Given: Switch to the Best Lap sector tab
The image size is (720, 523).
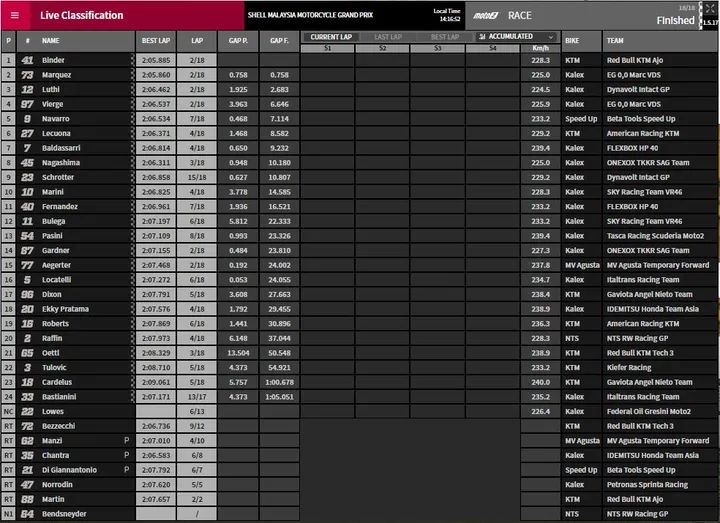Looking at the screenshot, I should [x=444, y=37].
